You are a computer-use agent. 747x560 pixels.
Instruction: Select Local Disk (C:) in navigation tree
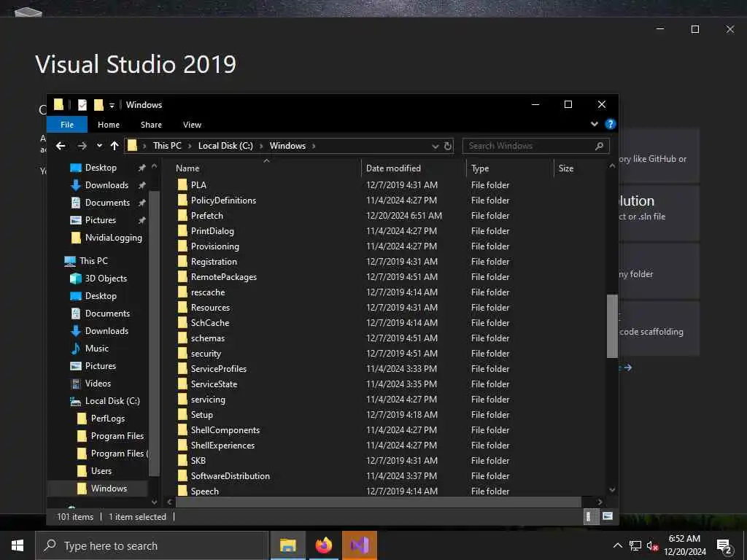click(112, 401)
